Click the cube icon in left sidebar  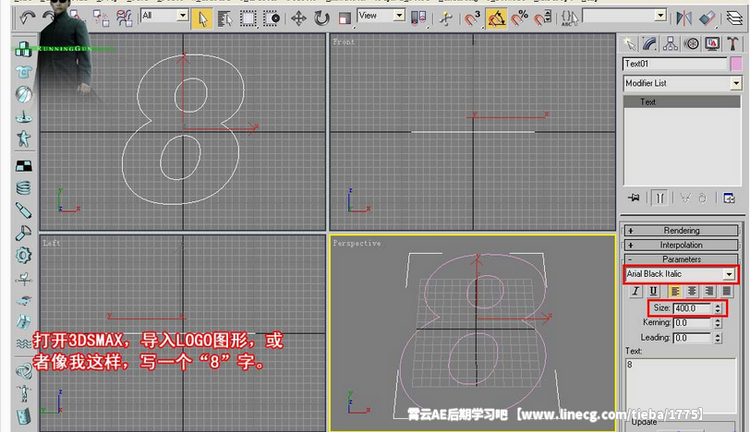(23, 49)
